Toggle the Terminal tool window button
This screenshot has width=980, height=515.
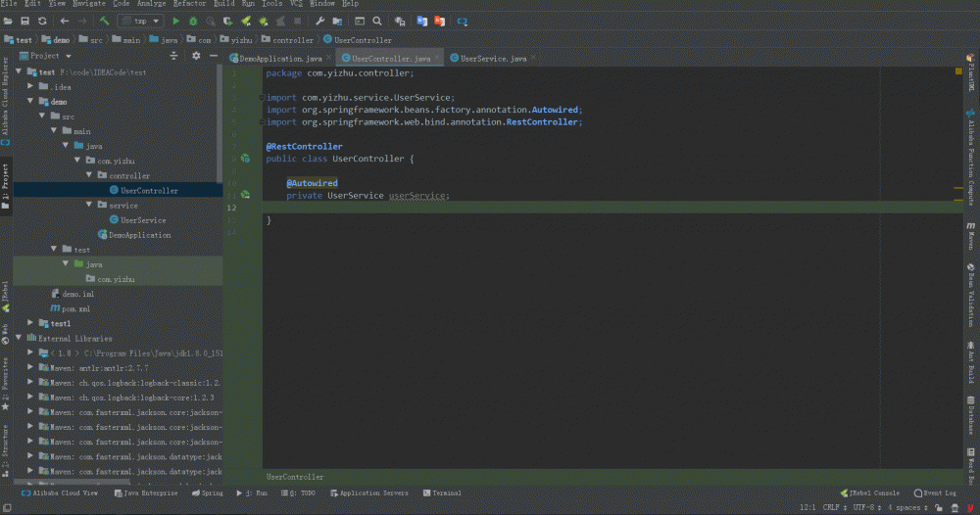(x=441, y=493)
